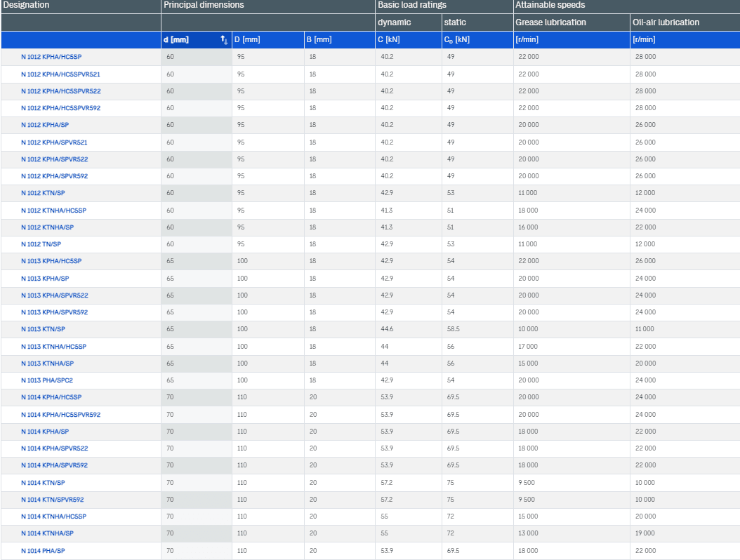The image size is (740, 560).
Task: Select the N 1014 KTNHA/HC5SP designation
Action: [53, 516]
